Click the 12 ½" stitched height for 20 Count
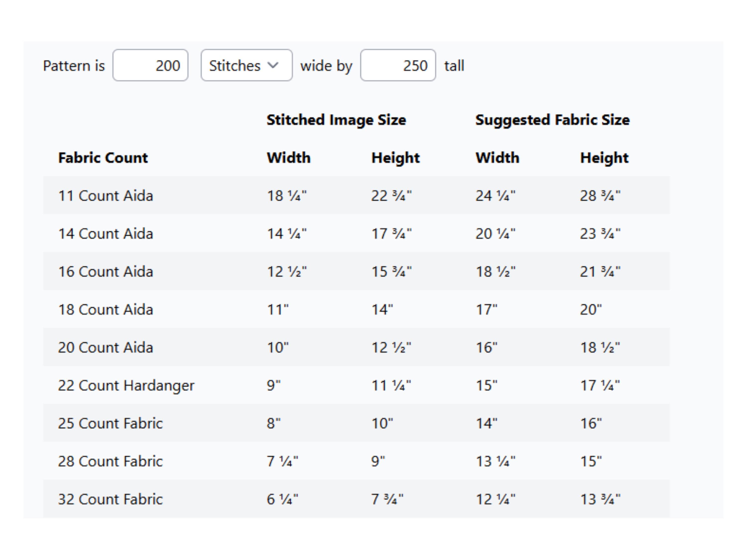Image resolution: width=747 pixels, height=560 pixels. (391, 347)
